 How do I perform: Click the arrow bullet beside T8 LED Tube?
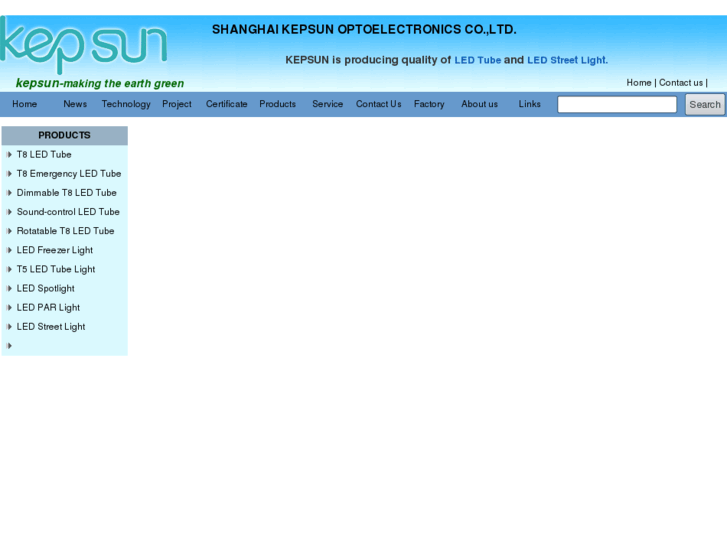(x=9, y=154)
